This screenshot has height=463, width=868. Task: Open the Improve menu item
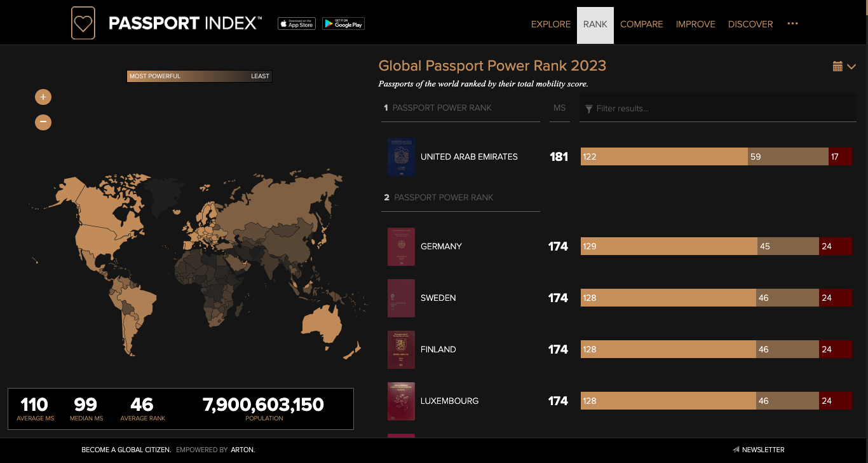point(695,24)
